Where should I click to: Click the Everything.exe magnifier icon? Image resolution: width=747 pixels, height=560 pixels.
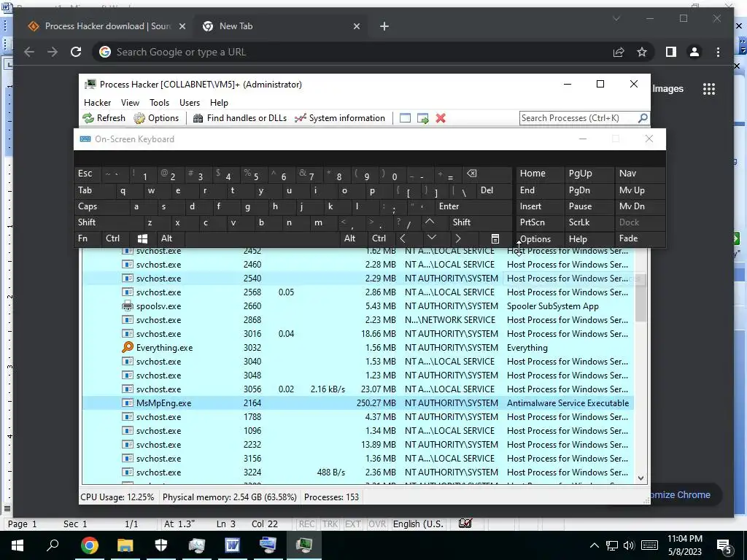(x=127, y=348)
